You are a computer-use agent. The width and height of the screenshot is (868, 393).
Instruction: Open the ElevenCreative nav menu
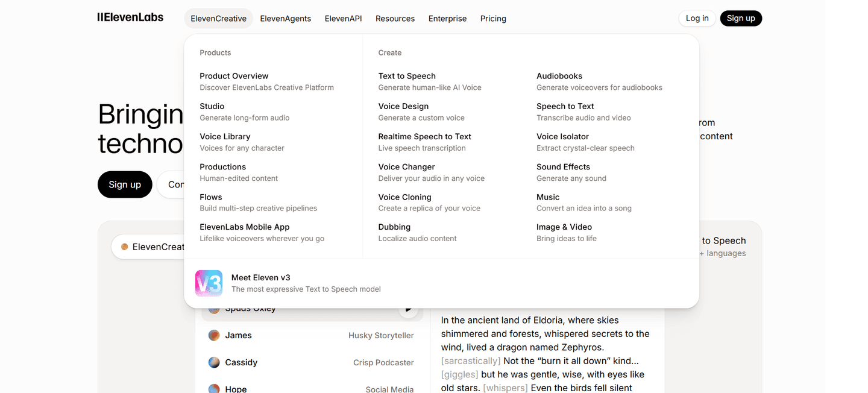point(218,19)
